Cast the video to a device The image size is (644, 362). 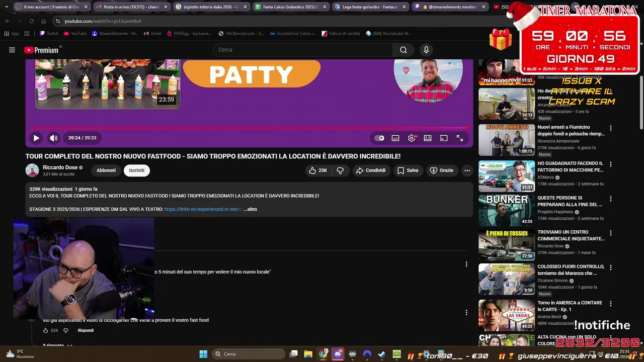444,138
